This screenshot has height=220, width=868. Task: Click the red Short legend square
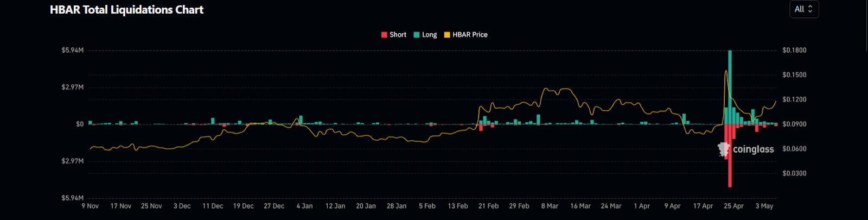[384, 35]
